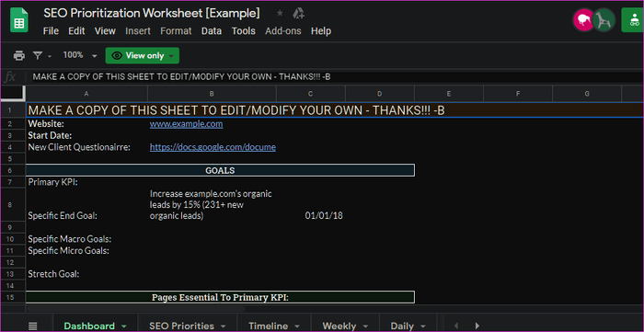Expand the 100% zoom dropdown
The height and width of the screenshot is (332, 644).
point(95,56)
